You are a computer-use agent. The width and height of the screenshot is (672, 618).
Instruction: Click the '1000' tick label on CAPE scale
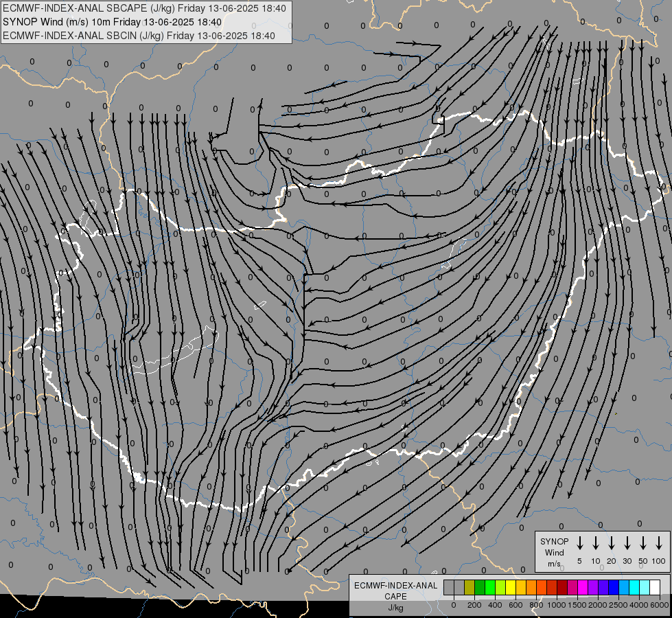point(556,605)
